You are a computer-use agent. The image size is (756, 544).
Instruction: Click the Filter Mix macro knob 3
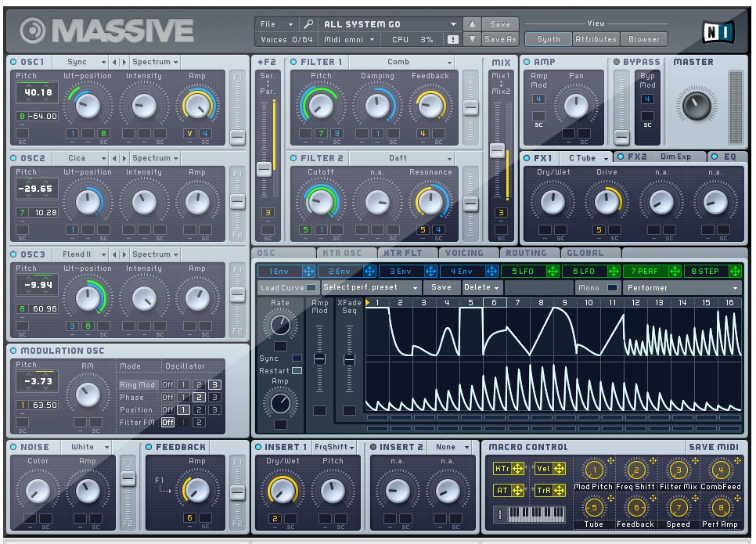[679, 470]
